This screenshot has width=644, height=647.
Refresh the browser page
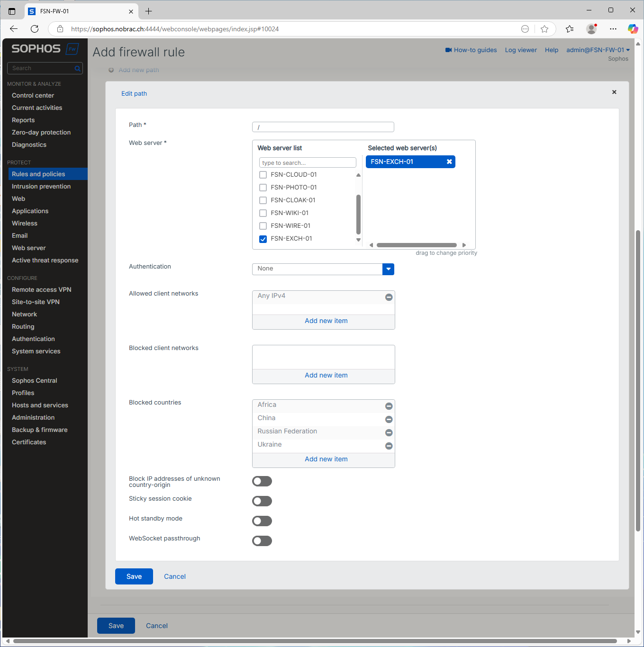click(x=35, y=29)
